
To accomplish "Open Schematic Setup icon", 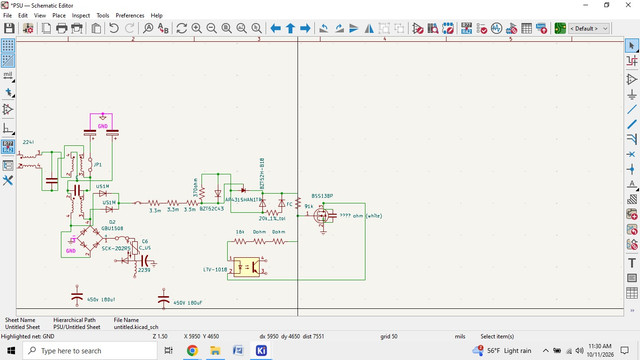I will (28, 28).
